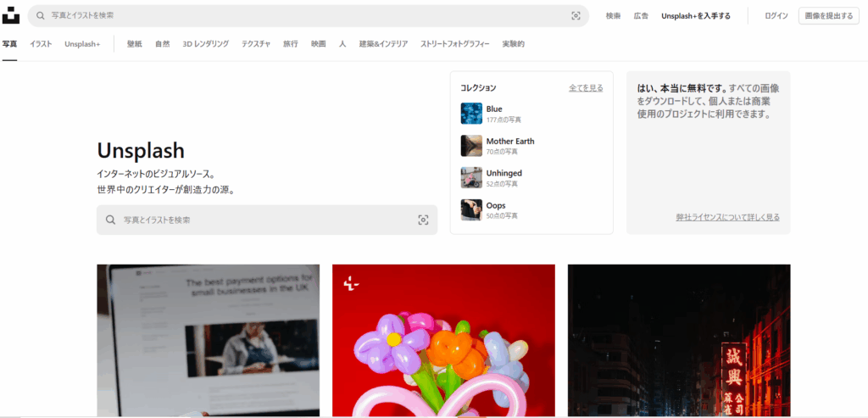Screen dimensions: 868x418
Task: Click the Mother Earth collection title
Action: 510,142
